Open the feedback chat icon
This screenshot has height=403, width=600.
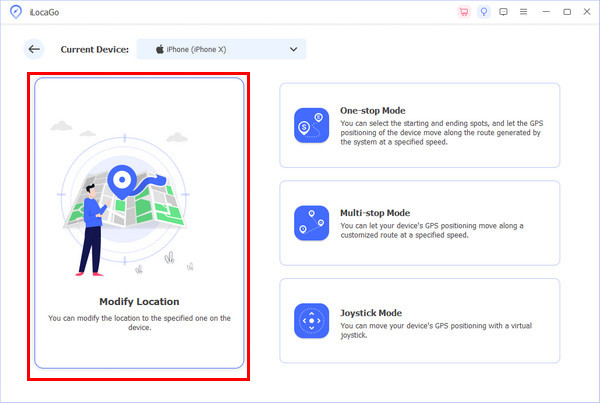tap(502, 12)
